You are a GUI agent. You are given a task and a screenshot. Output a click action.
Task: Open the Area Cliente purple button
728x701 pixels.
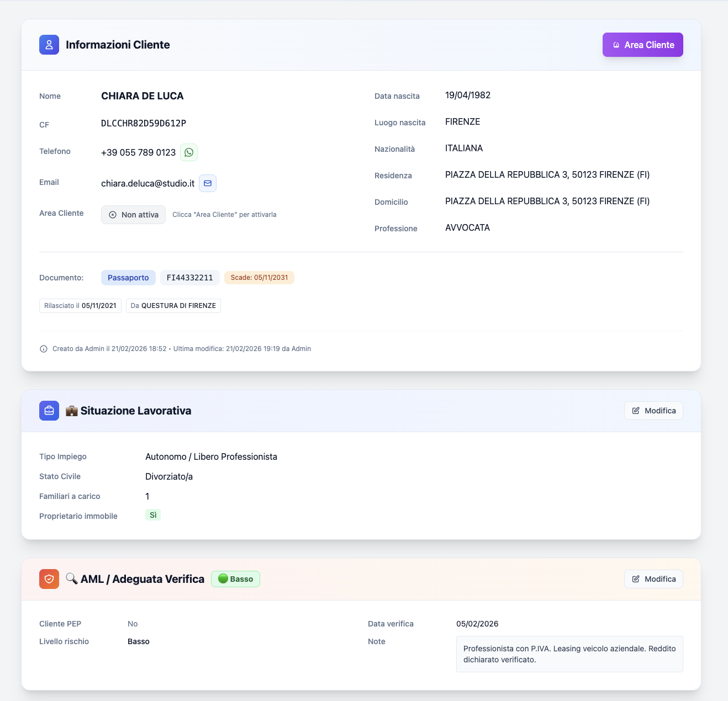click(642, 45)
